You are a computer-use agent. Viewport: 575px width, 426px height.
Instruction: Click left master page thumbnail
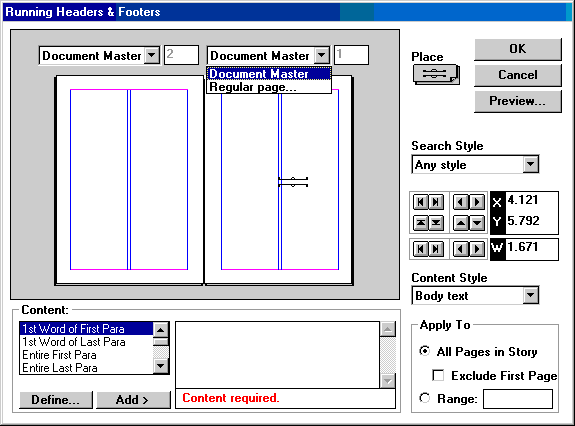tap(129, 180)
